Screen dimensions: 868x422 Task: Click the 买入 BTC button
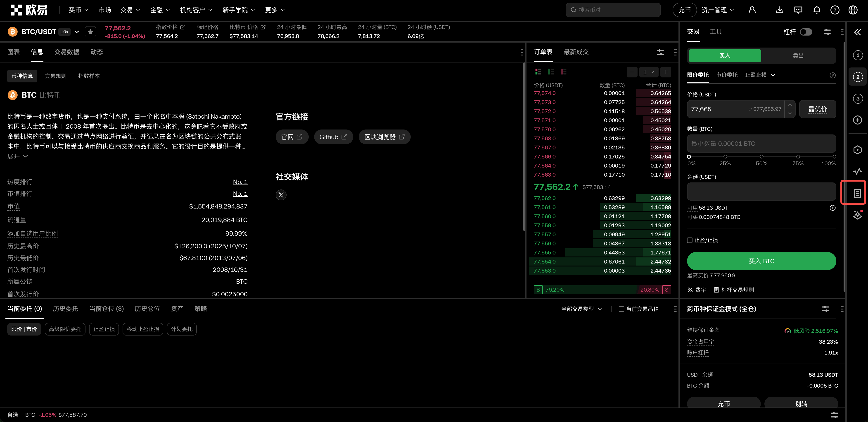[761, 261]
